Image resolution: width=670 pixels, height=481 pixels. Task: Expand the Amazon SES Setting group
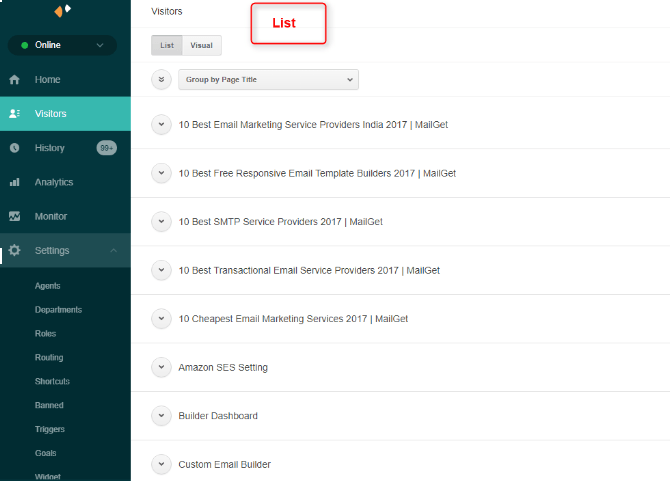(161, 367)
